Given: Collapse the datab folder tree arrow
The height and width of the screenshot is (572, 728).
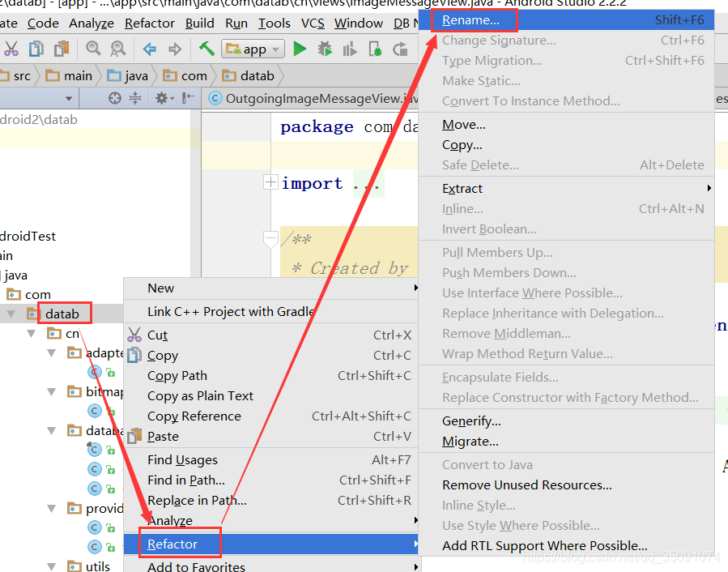Looking at the screenshot, I should (11, 314).
